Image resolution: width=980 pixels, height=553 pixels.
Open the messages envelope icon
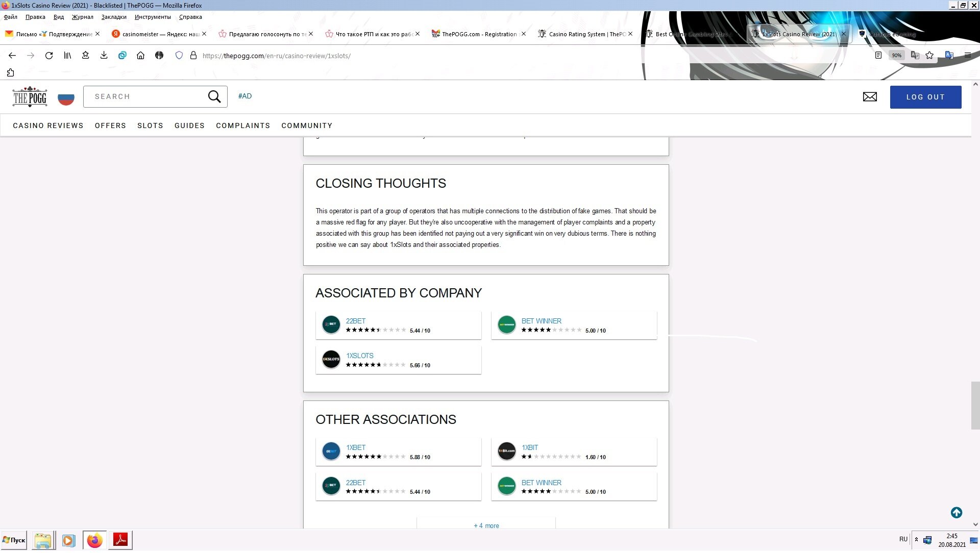click(870, 97)
